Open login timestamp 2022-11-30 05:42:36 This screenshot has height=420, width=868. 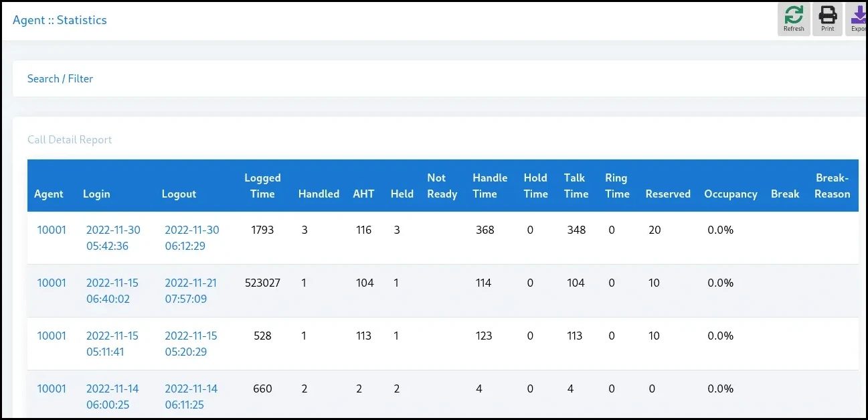(113, 238)
